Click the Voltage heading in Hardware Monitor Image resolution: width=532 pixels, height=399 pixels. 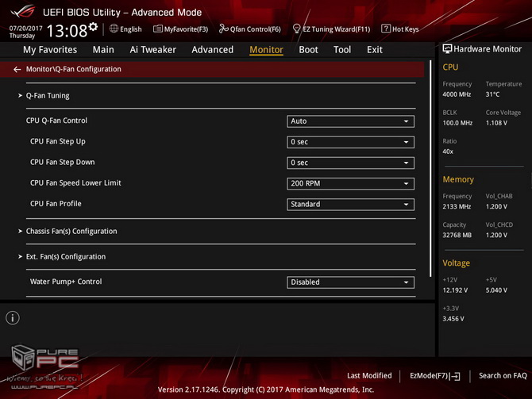click(x=456, y=263)
